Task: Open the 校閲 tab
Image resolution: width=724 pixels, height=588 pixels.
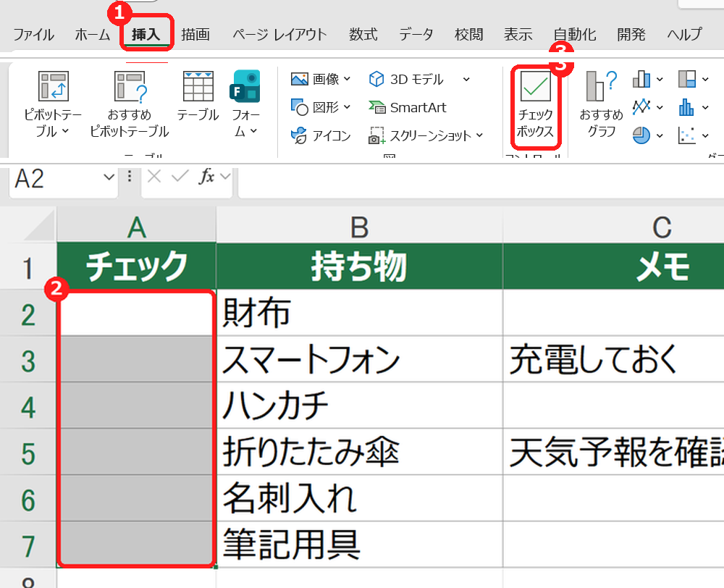Action: point(468,35)
